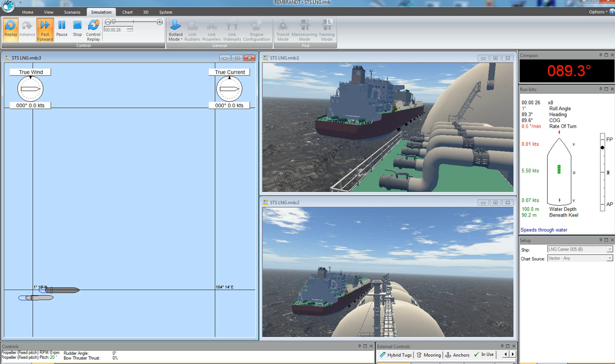Stop the simulation

click(x=77, y=29)
